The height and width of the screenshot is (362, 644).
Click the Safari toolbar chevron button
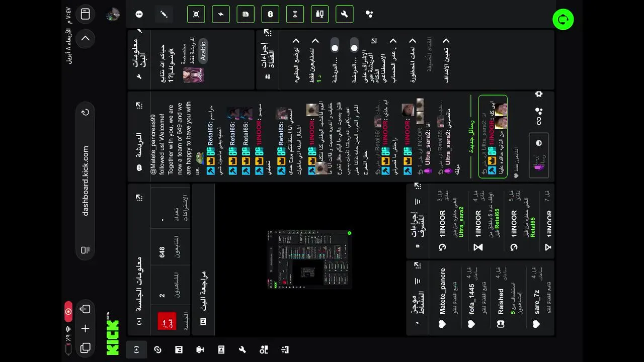86,38
